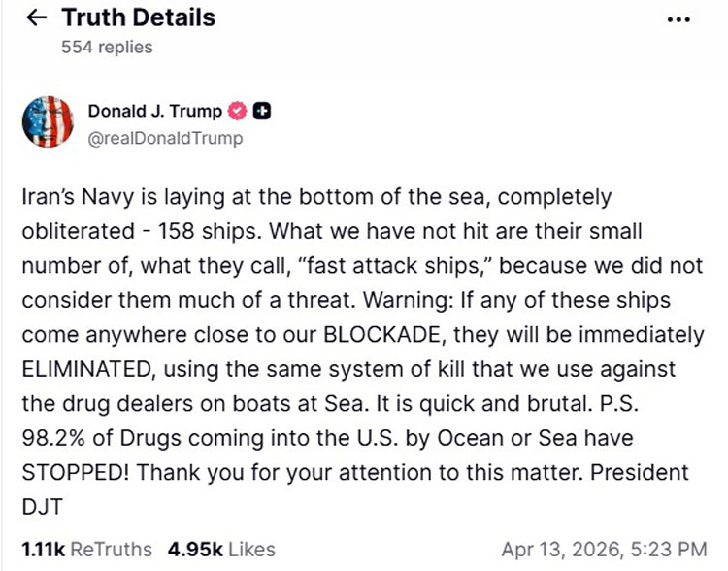Open Donald J. Trump display name
The height and width of the screenshot is (571, 728).
[x=155, y=111]
